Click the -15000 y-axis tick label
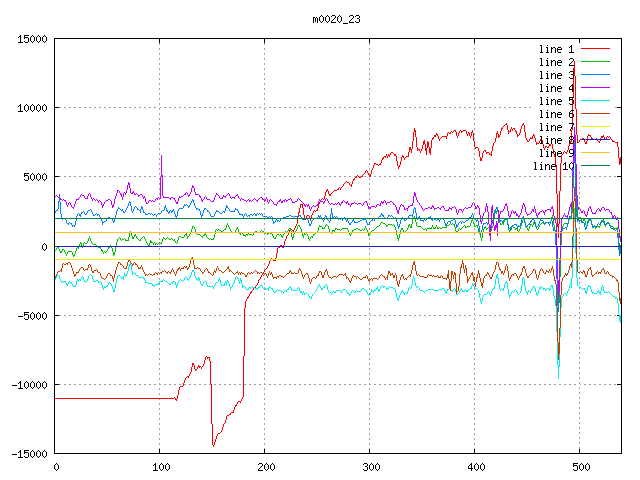 29,454
